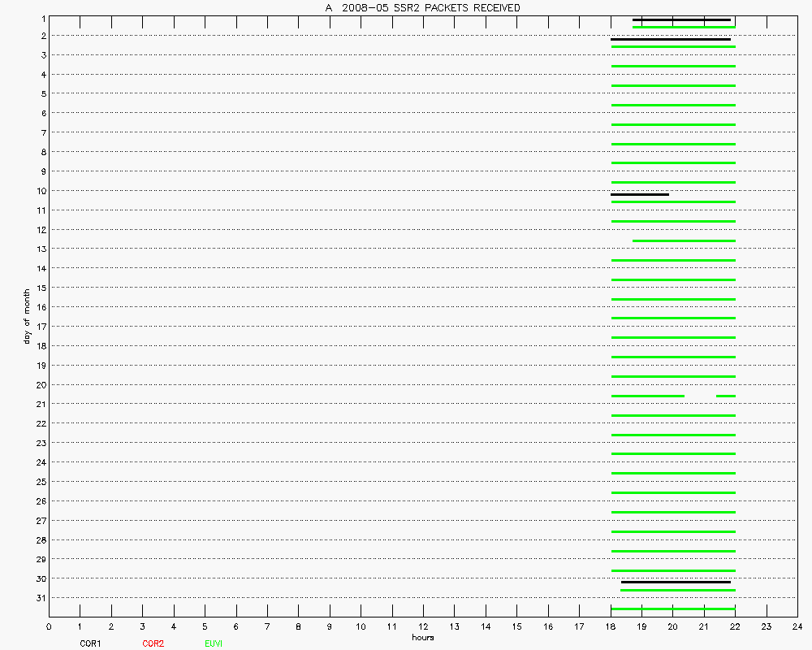Click the 'day of month' y-axis label
Image resolution: width=812 pixels, height=650 pixels.
point(27,315)
